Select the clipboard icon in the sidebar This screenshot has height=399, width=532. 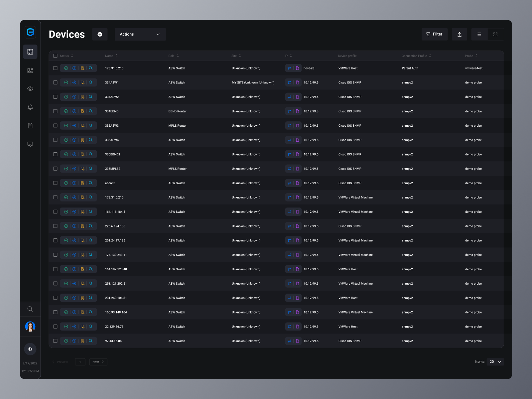pyautogui.click(x=30, y=125)
